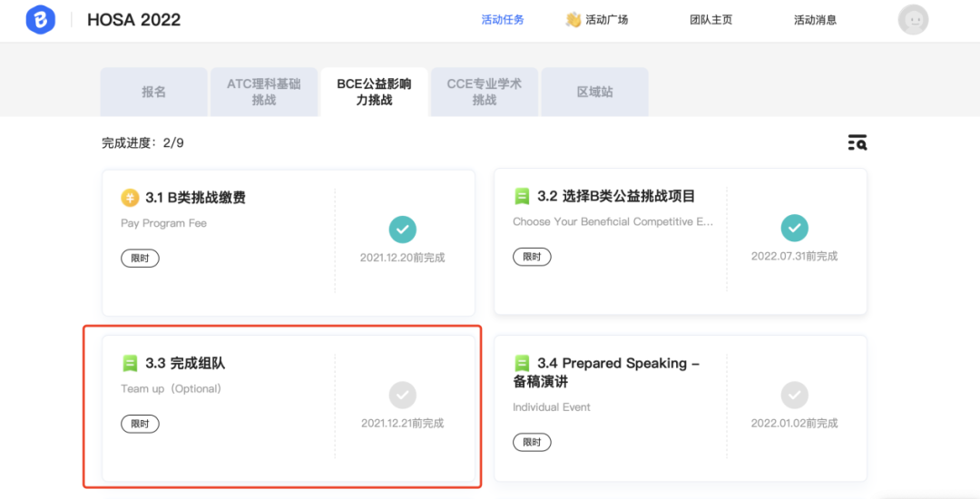Screen dimensions: 980x499
Task: Open the user avatar profile picture
Action: click(913, 19)
